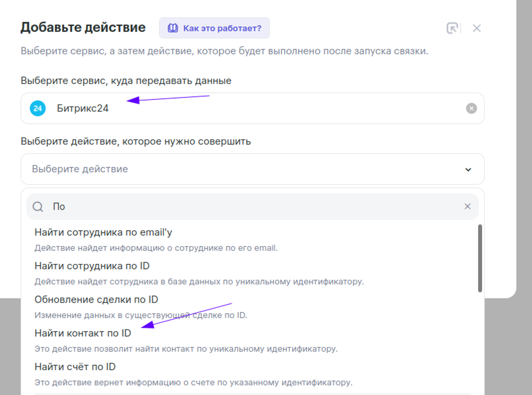
Task: Choose 'Найти сотрудника по ID' option
Action: point(92,266)
